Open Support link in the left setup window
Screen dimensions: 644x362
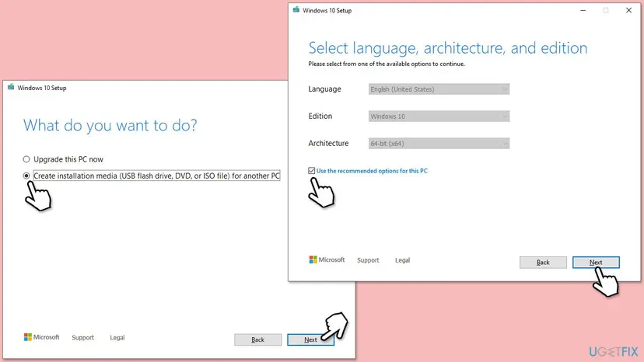pyautogui.click(x=82, y=337)
